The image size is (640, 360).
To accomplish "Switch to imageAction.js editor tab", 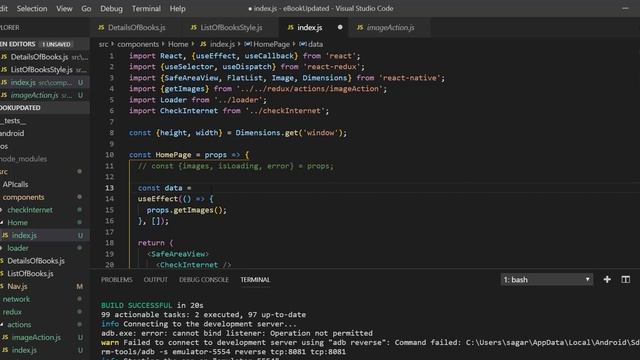I will [x=390, y=27].
